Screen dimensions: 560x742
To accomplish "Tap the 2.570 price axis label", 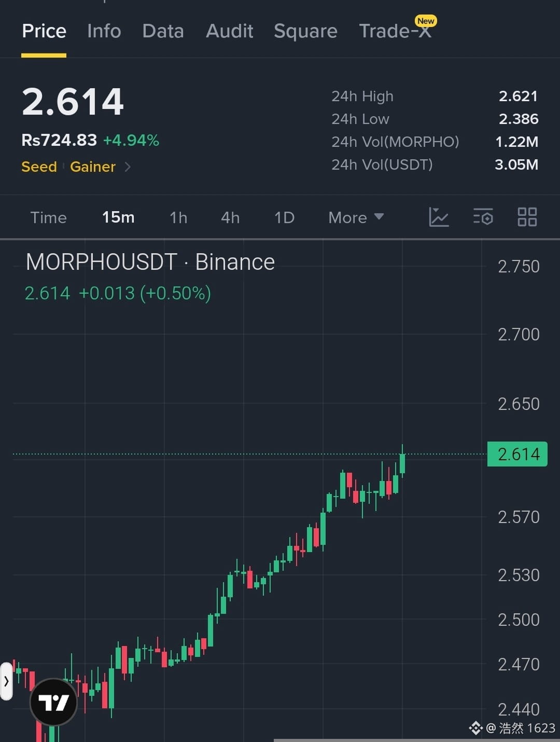I will tap(519, 517).
